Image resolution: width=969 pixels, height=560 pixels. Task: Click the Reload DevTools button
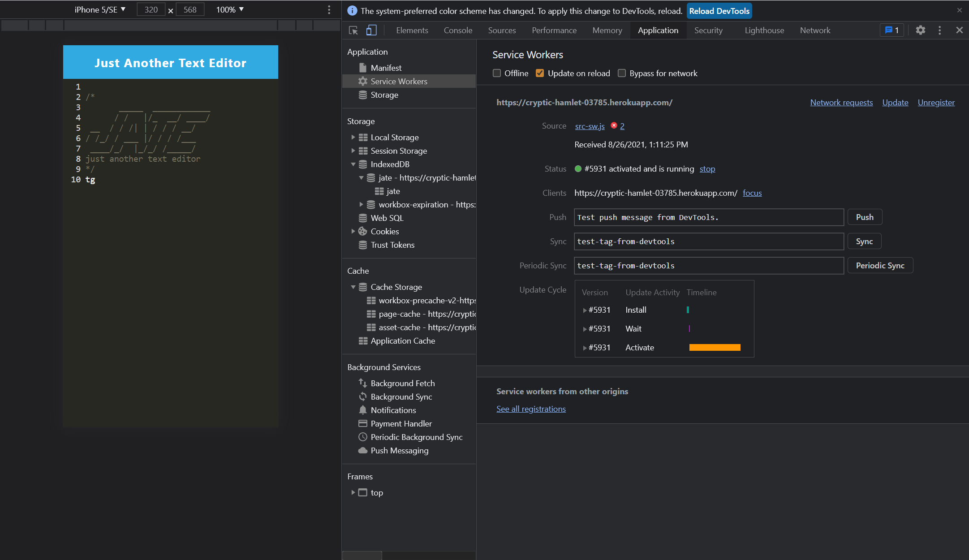719,10
